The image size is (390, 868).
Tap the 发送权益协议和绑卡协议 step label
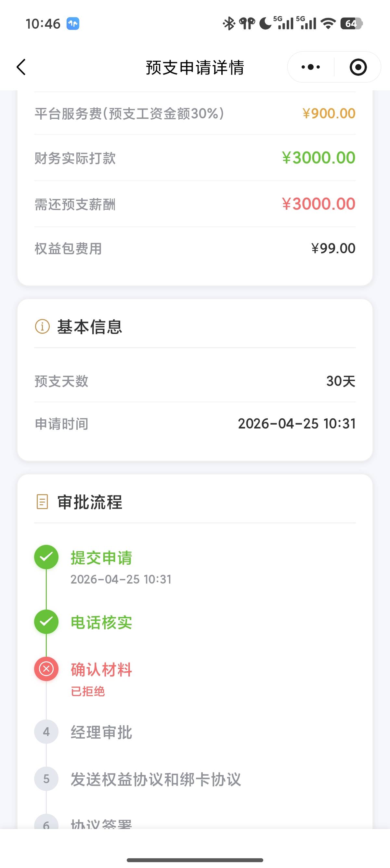click(156, 779)
